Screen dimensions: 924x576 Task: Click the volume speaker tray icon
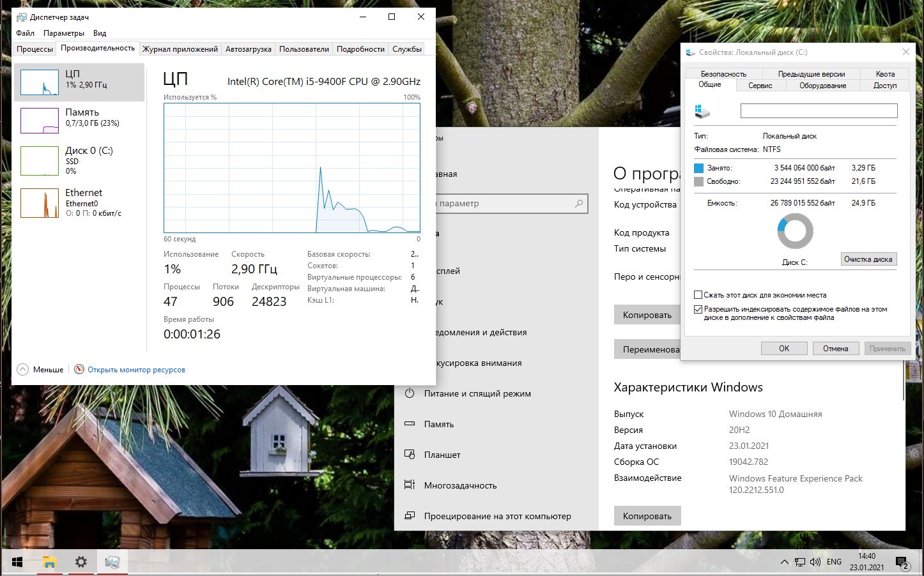pos(815,562)
